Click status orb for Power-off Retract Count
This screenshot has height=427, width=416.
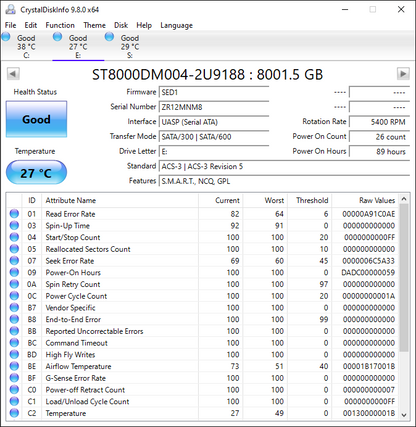click(14, 389)
